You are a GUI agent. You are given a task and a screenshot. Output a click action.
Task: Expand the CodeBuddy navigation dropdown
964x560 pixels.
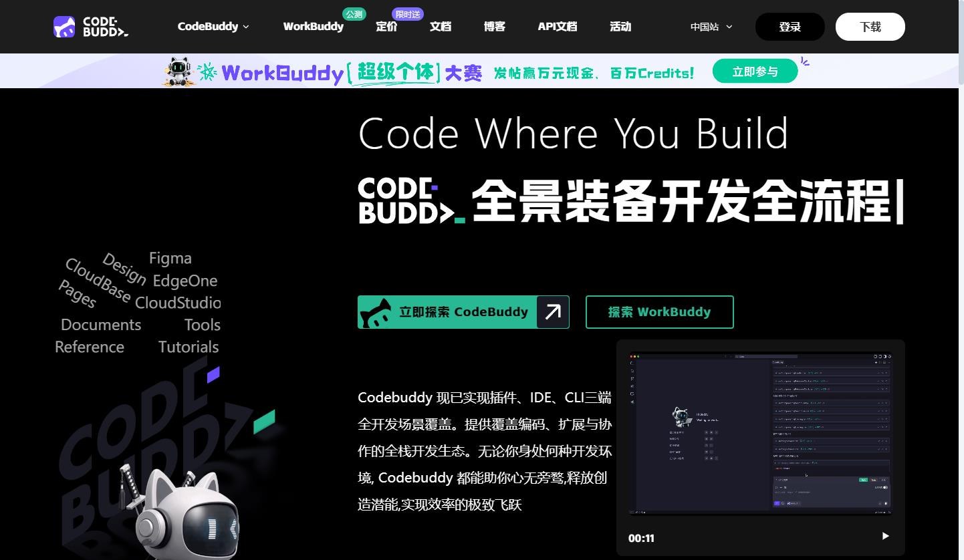[213, 27]
